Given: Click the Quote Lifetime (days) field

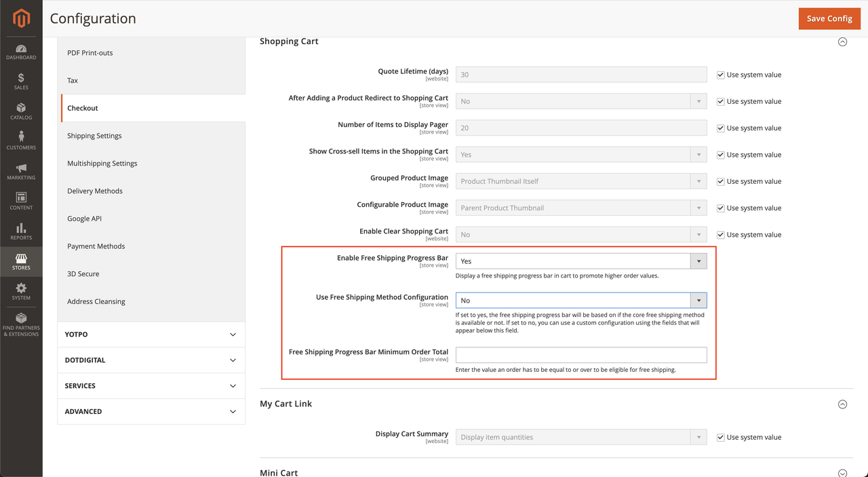Looking at the screenshot, I should tap(581, 75).
